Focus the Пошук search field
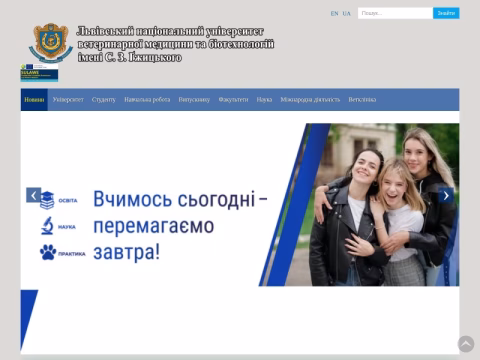The width and height of the screenshot is (480, 360). click(x=395, y=13)
